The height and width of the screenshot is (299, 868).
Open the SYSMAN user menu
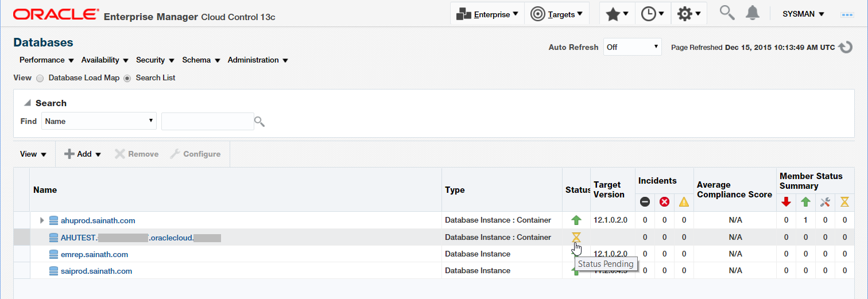pos(803,14)
